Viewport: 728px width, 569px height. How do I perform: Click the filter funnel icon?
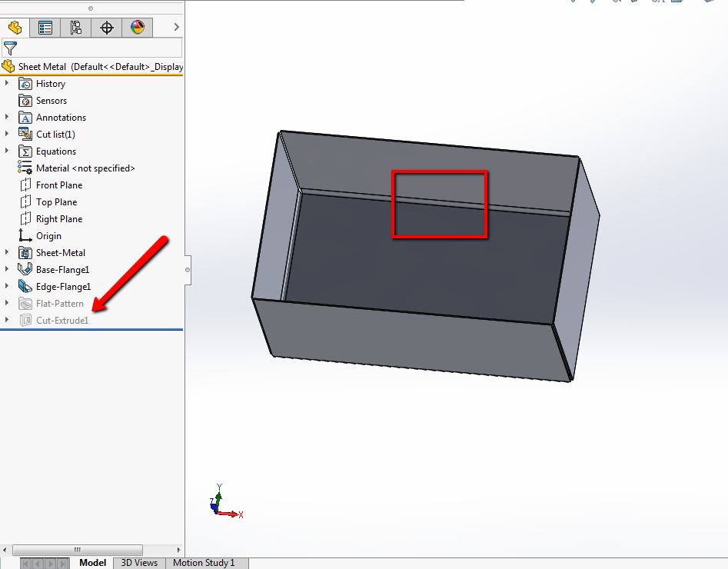10,48
